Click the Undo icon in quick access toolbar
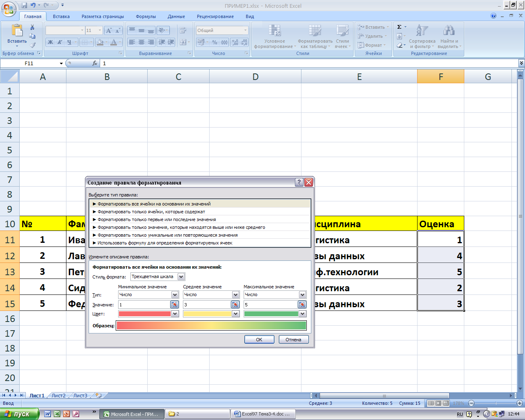The width and height of the screenshot is (525, 420). click(x=33, y=6)
